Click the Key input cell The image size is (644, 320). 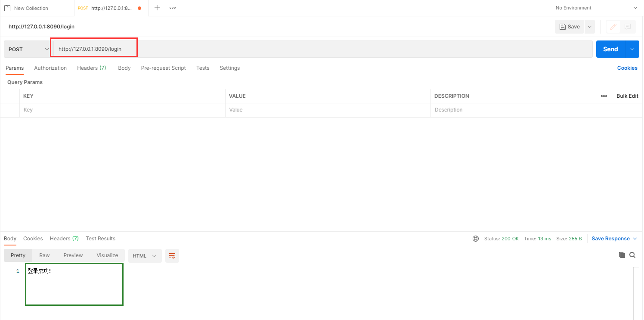click(x=122, y=110)
